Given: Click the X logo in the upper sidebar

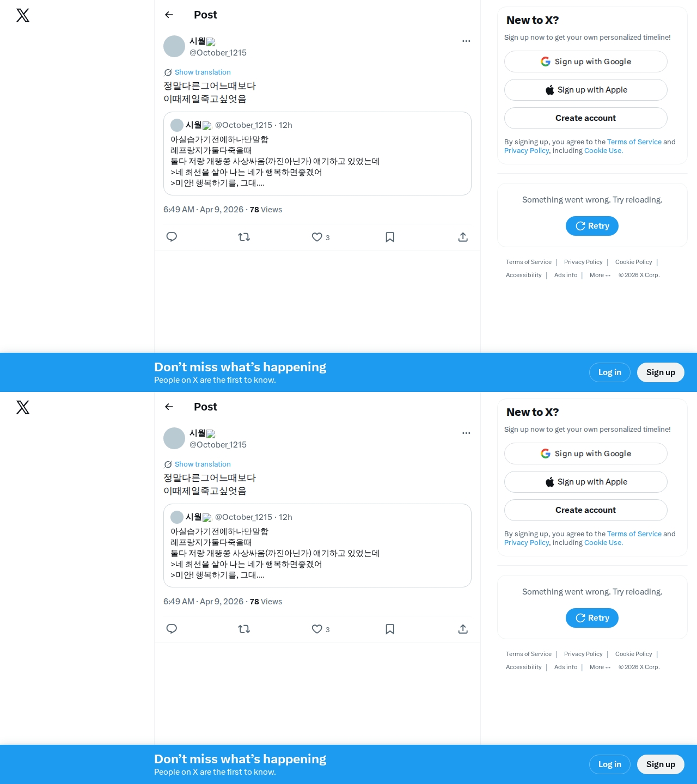Looking at the screenshot, I should pyautogui.click(x=23, y=15).
